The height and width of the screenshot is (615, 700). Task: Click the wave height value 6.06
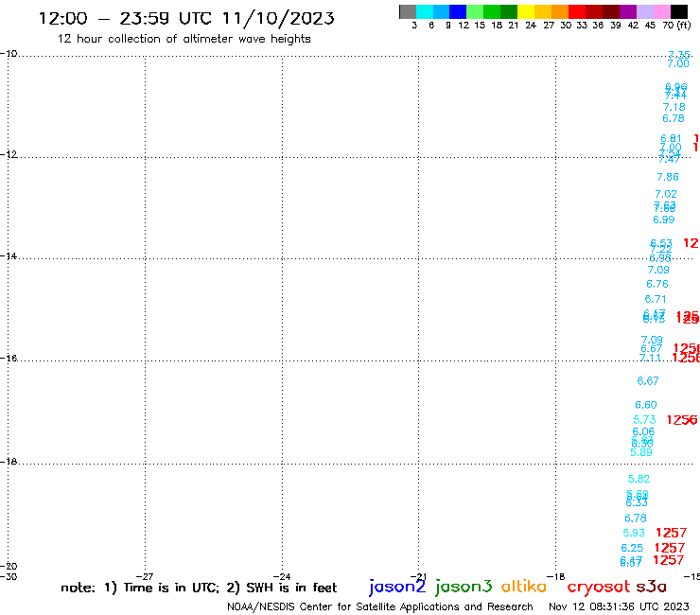point(644,431)
